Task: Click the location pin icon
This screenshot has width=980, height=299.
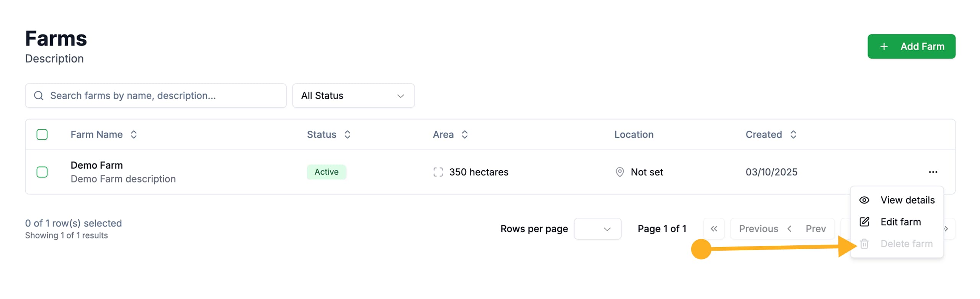Action: click(619, 172)
